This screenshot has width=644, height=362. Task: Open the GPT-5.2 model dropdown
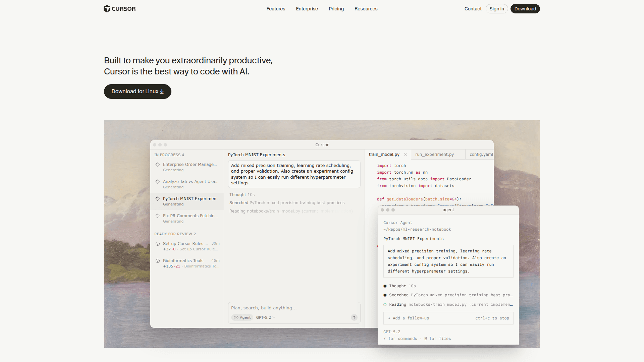[x=265, y=317]
